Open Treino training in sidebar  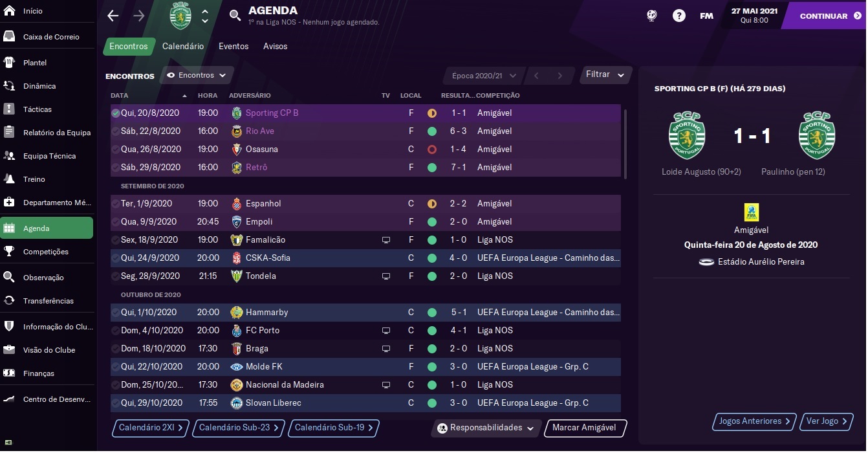[9, 179]
